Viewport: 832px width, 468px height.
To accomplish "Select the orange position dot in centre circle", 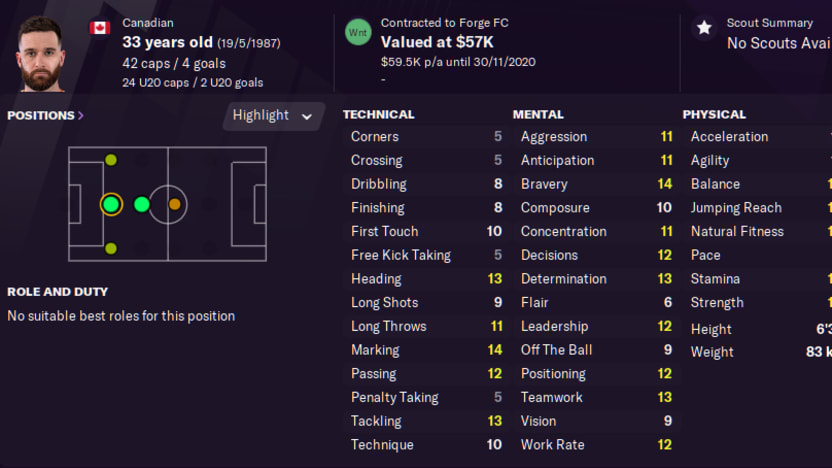I will [175, 205].
